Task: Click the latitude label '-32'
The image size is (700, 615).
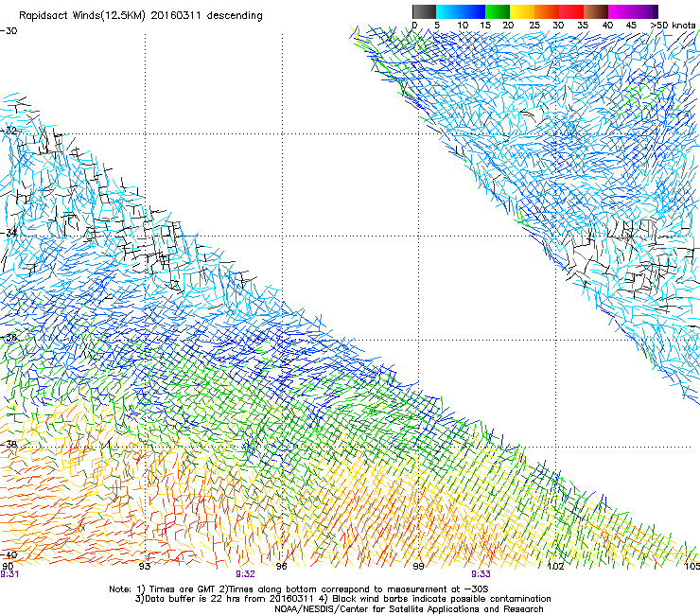Action: [x=9, y=131]
